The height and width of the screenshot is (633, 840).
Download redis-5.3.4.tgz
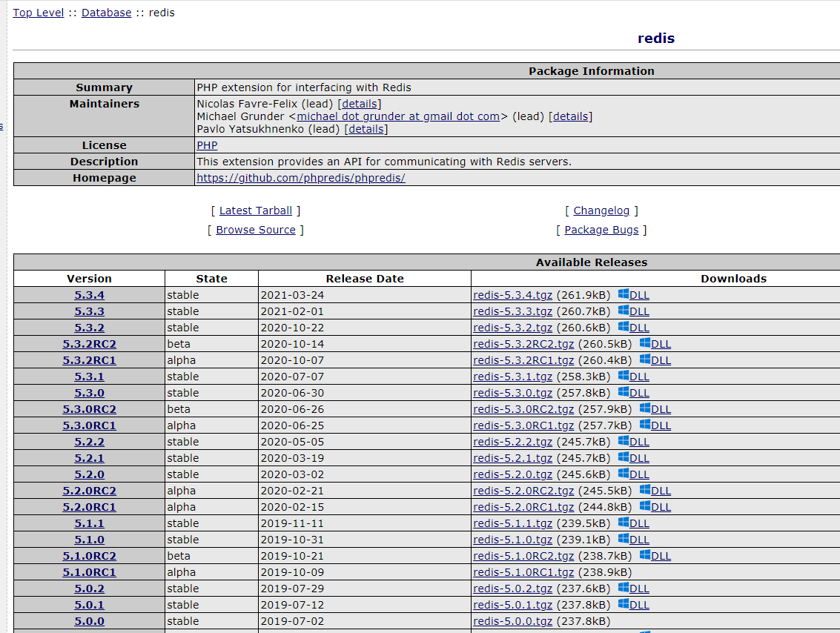click(x=513, y=295)
